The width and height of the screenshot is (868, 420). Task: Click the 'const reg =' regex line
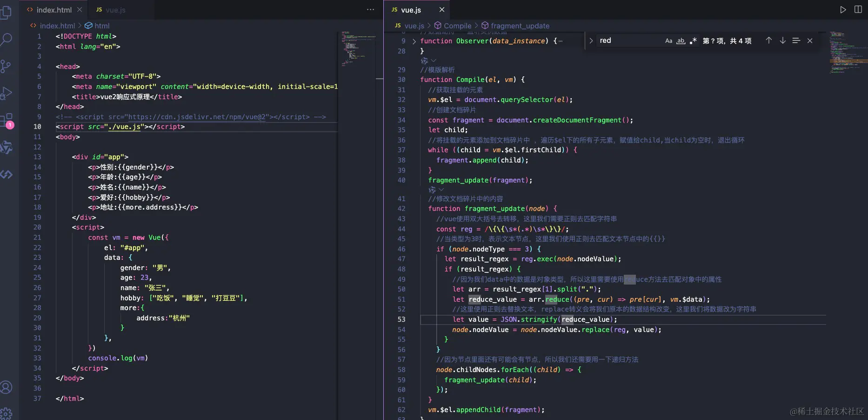click(x=502, y=229)
